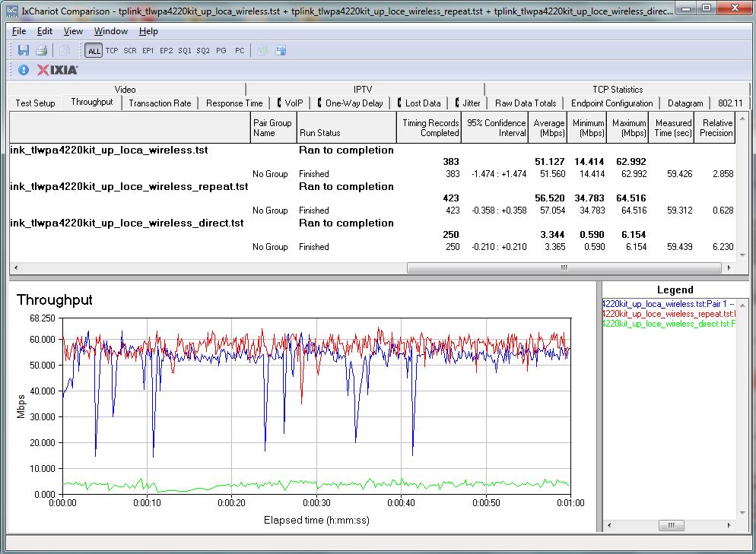Click the grayed-out Copy toolbar icon
This screenshot has width=756, height=554.
(x=64, y=50)
